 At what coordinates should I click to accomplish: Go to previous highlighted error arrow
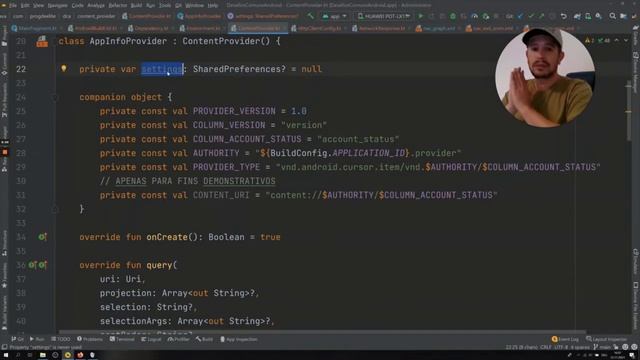point(617,40)
